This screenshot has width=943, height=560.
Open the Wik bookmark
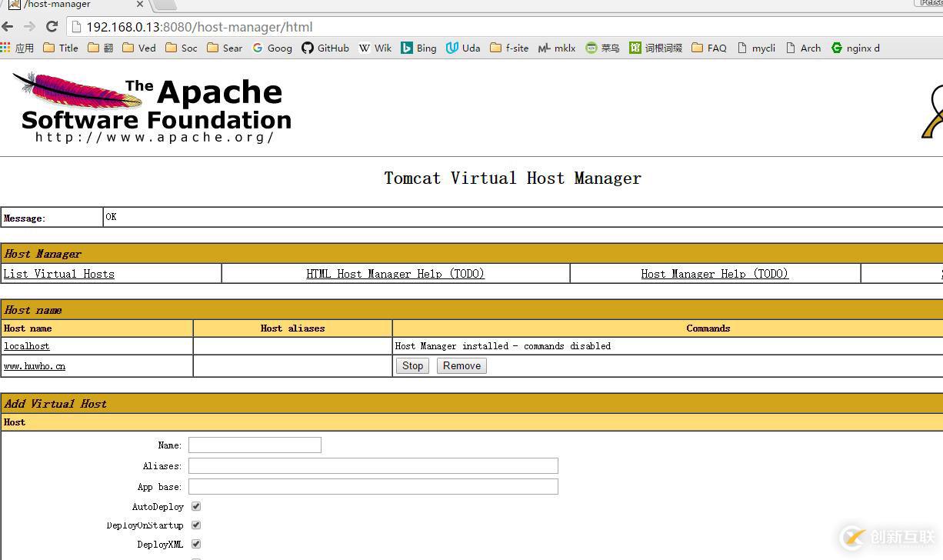(375, 48)
